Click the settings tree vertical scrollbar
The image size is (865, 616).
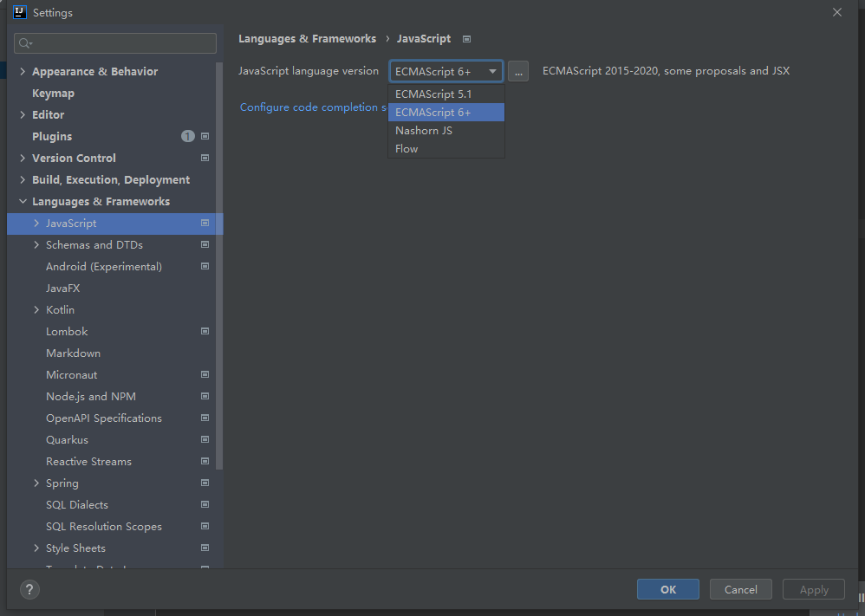tap(219, 266)
